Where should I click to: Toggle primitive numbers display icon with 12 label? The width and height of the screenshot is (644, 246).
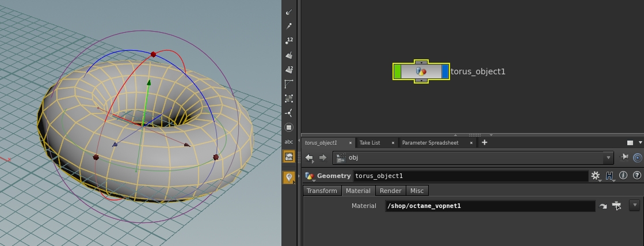point(289,70)
